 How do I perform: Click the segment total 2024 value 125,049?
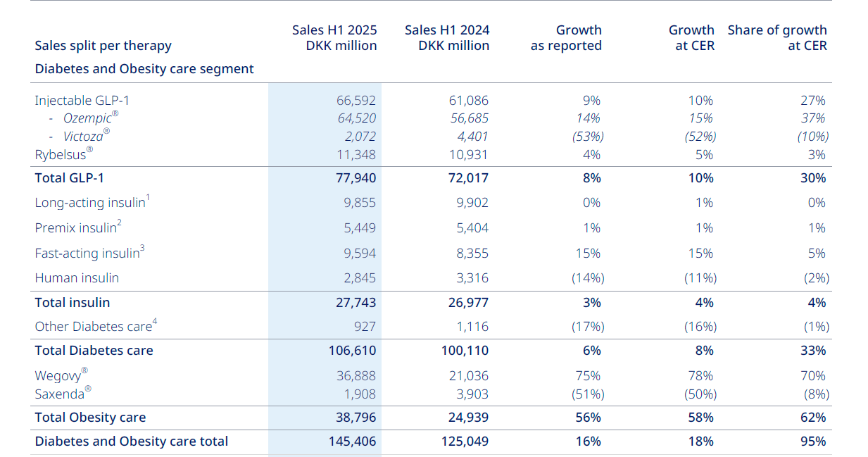click(465, 442)
